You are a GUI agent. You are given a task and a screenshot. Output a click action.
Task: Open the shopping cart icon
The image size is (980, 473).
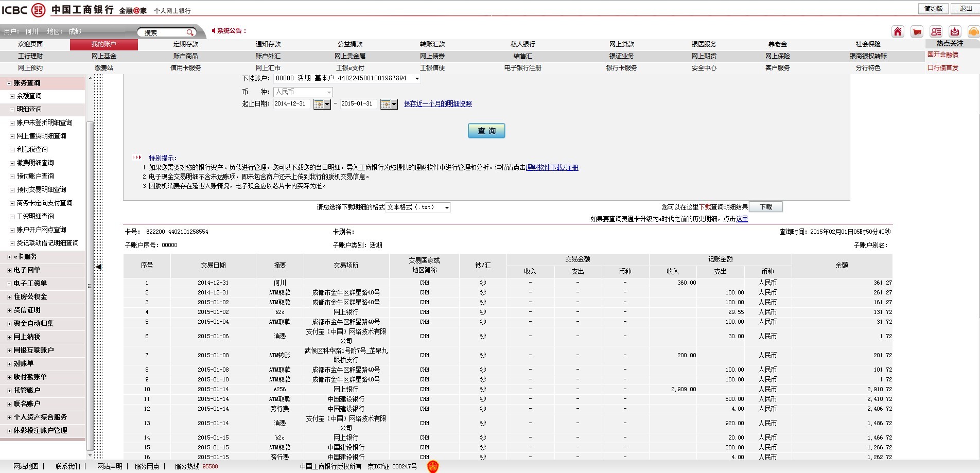(x=917, y=32)
